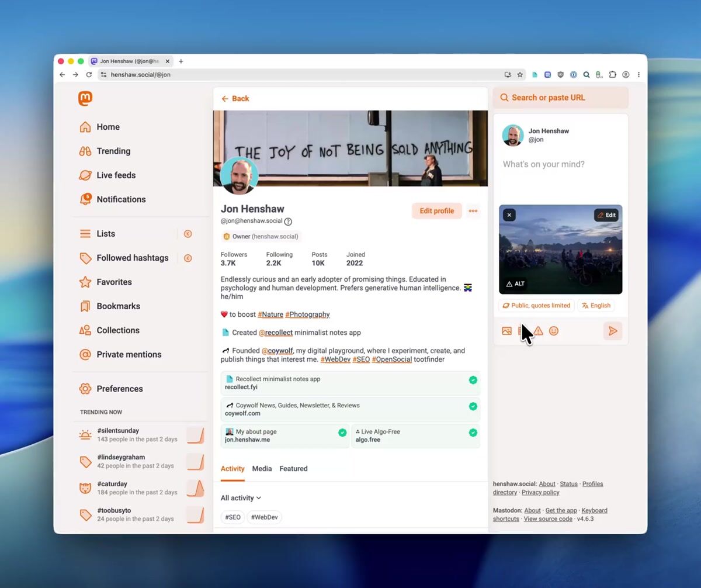Filter posts by #SEO tag chip
The height and width of the screenshot is (588, 701).
click(x=232, y=517)
